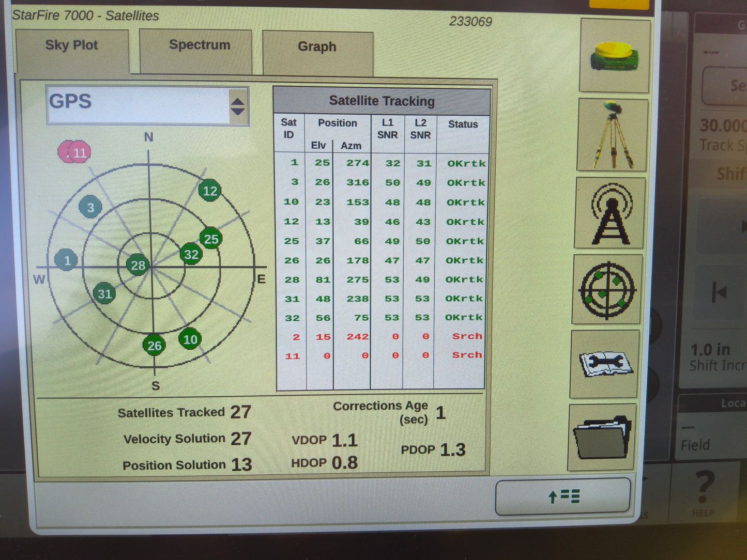The height and width of the screenshot is (560, 747).
Task: Open the StarFire receiver icon
Action: (615, 56)
